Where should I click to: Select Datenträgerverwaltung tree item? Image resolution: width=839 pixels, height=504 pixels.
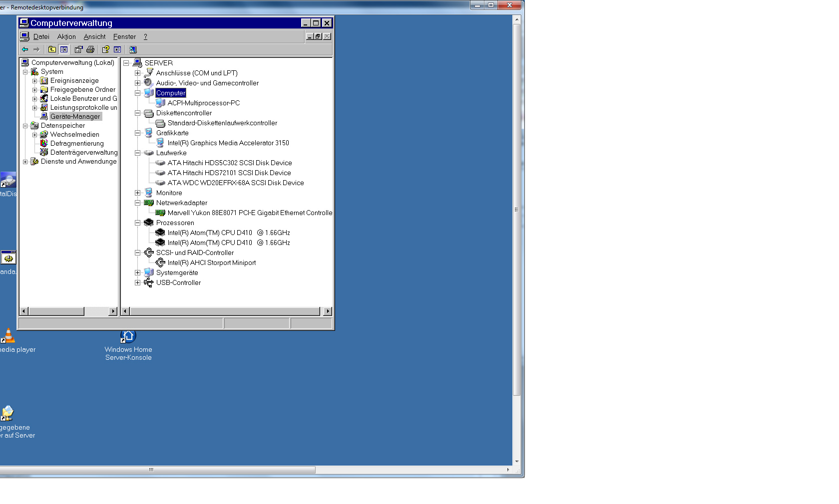[x=84, y=152]
